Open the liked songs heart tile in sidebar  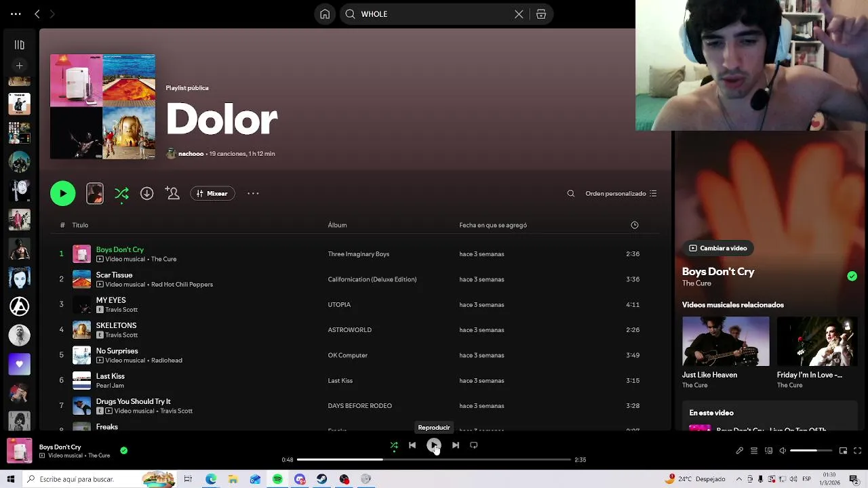pyautogui.click(x=20, y=364)
